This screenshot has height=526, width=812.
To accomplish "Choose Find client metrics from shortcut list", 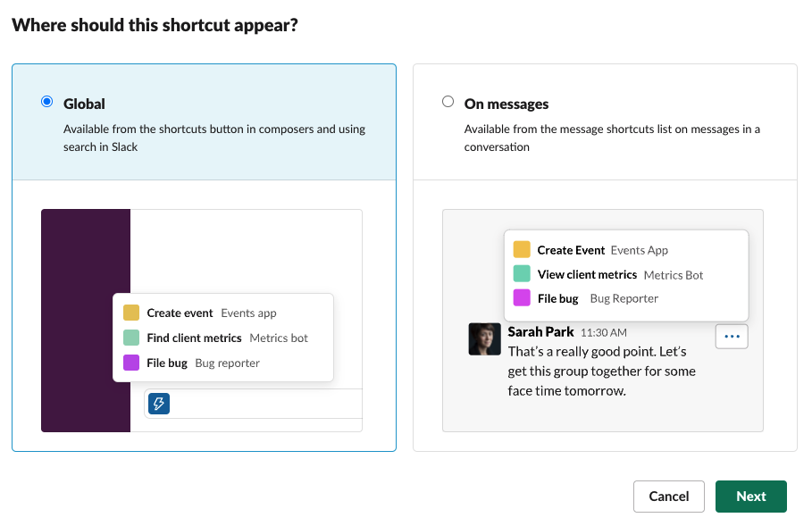I will [215, 338].
